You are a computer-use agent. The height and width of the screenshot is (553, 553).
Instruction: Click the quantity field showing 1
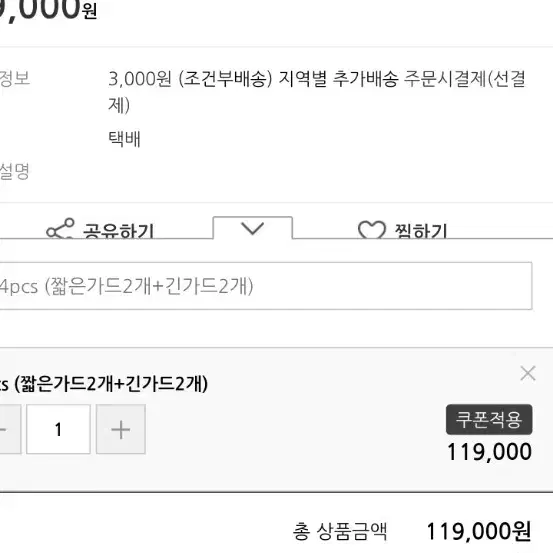59,429
